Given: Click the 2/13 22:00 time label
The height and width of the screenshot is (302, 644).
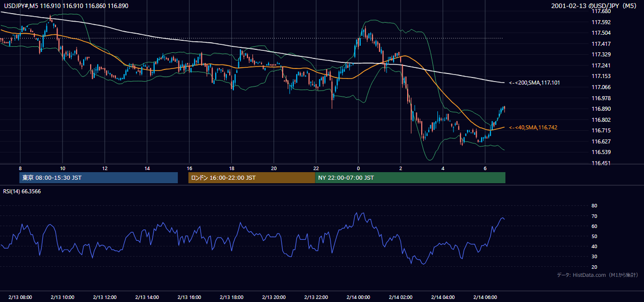Looking at the screenshot, I should [316, 297].
